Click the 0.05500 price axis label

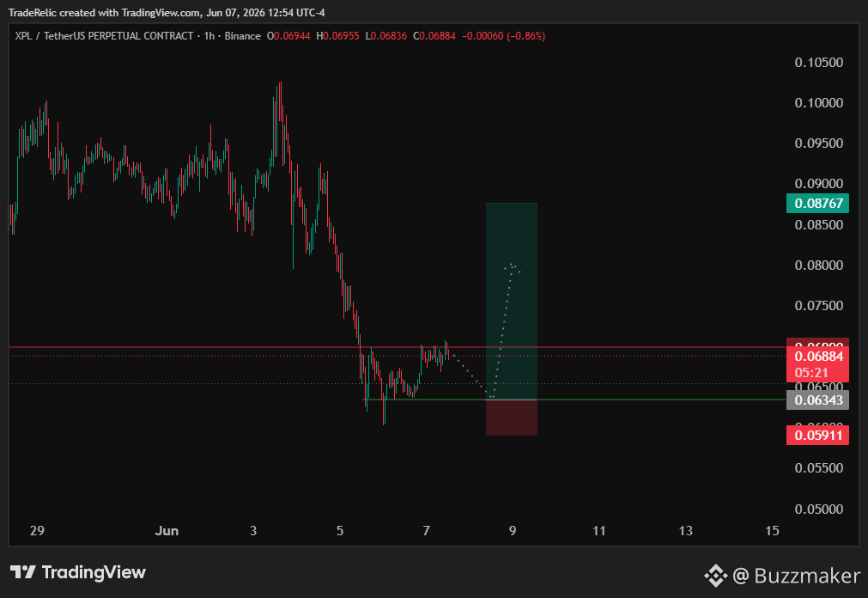[x=819, y=468]
